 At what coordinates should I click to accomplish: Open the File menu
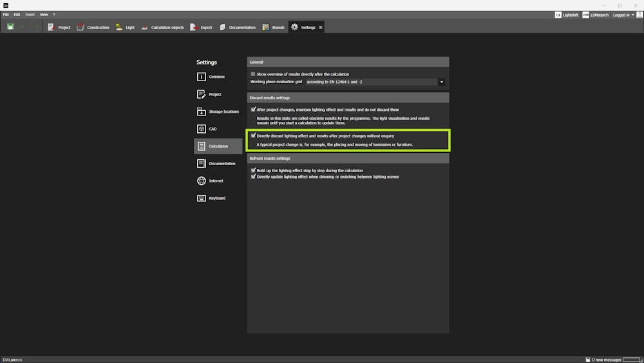click(x=6, y=14)
